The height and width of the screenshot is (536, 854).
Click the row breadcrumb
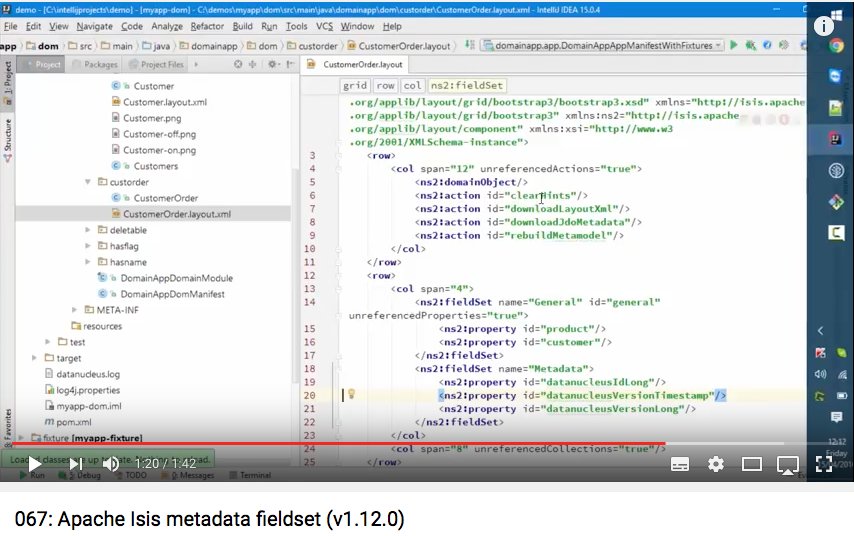click(x=385, y=86)
